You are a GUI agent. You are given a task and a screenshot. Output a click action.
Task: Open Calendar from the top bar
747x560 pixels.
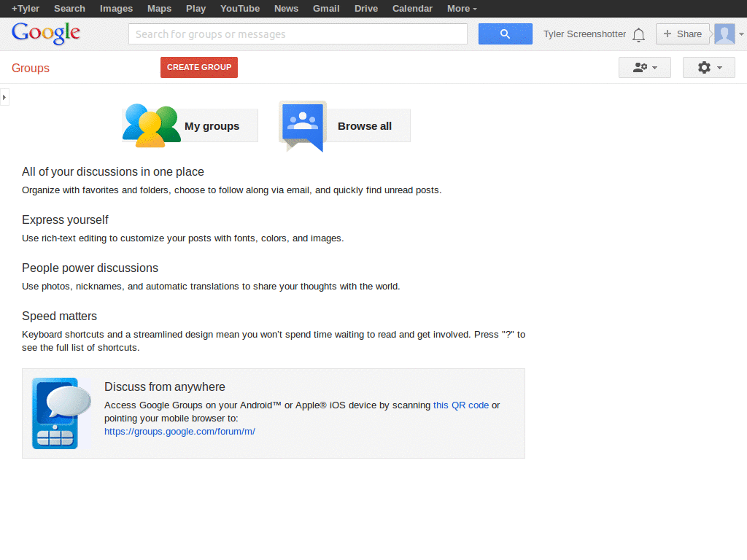click(x=412, y=9)
